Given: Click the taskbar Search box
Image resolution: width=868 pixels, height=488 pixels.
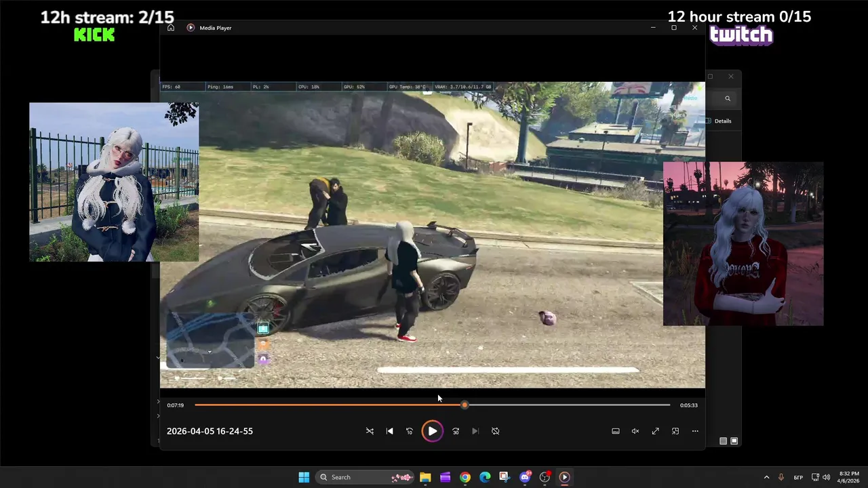Looking at the screenshot, I should click(x=366, y=477).
